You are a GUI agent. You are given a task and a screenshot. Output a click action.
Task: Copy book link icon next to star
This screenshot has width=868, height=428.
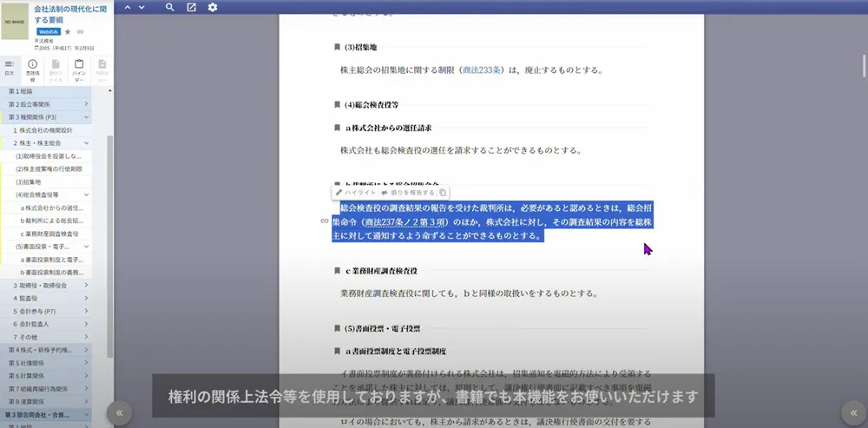coord(81,31)
